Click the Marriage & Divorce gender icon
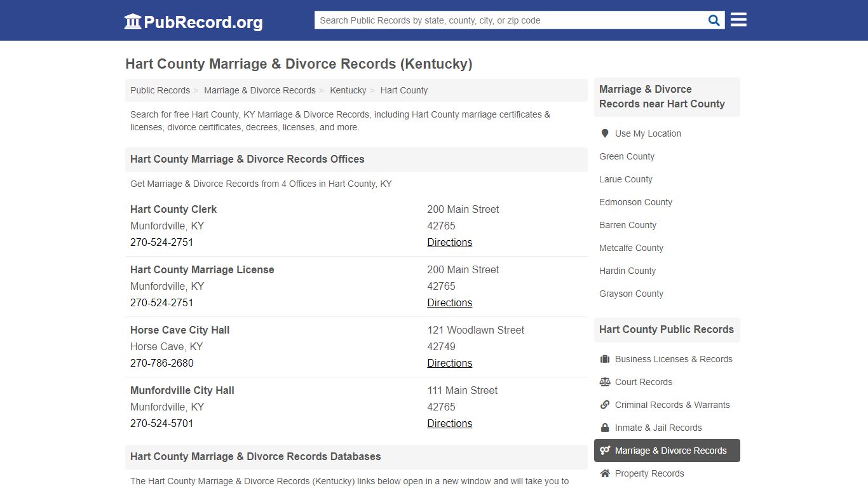The width and height of the screenshot is (868, 488). (x=605, y=451)
